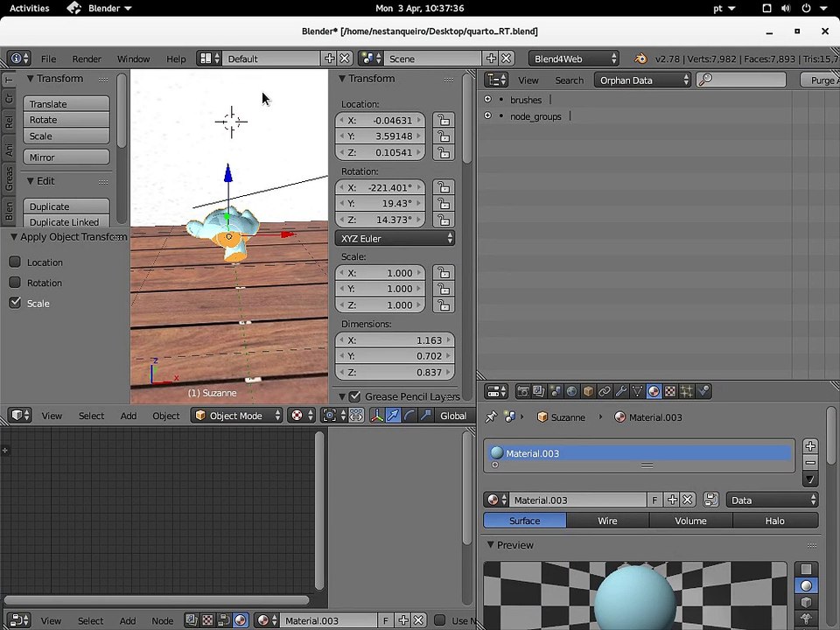Click the Blender logo icon in info header
Viewport: 840px width, 630px height.
(x=640, y=59)
